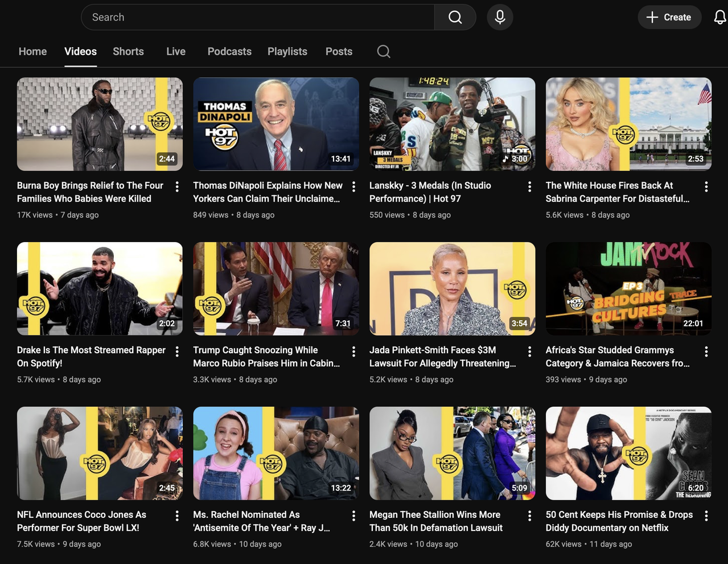
Task: Open title 'Trump Caught Snoozing While Marco Rubio'
Action: click(x=266, y=357)
